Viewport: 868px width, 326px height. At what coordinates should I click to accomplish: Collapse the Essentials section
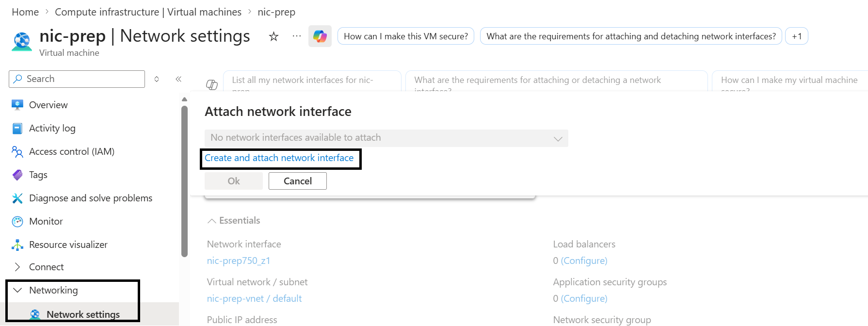click(211, 221)
